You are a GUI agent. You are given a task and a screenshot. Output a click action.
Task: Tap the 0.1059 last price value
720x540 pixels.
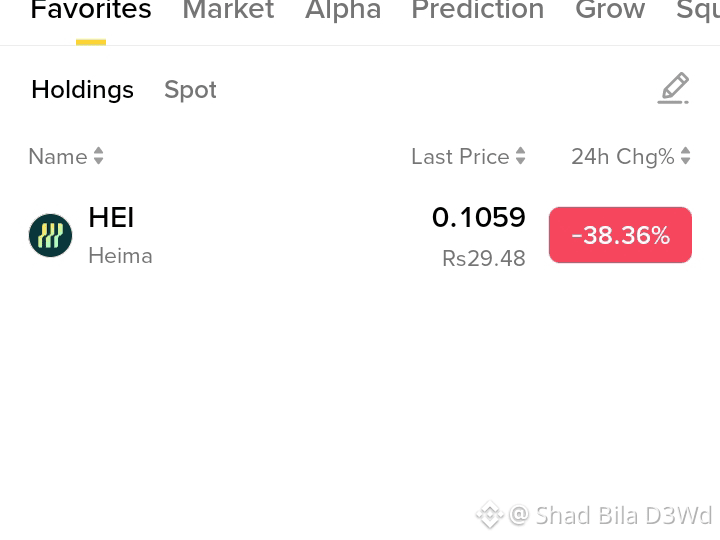coord(478,217)
